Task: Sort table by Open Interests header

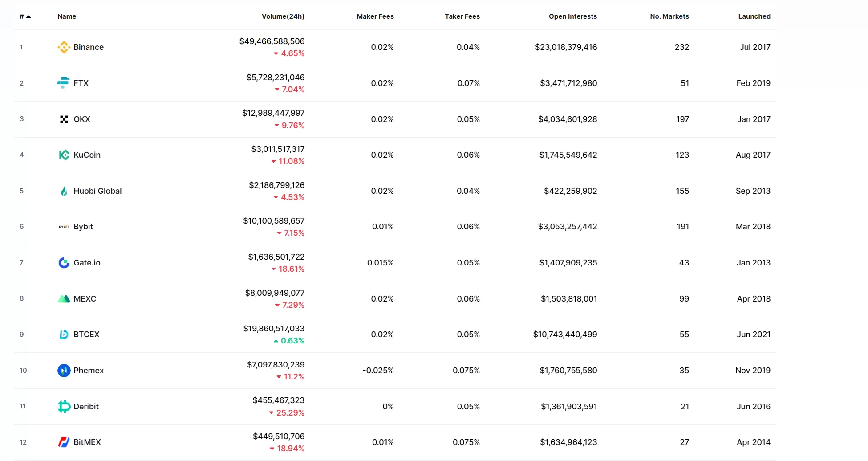Action: (x=572, y=16)
